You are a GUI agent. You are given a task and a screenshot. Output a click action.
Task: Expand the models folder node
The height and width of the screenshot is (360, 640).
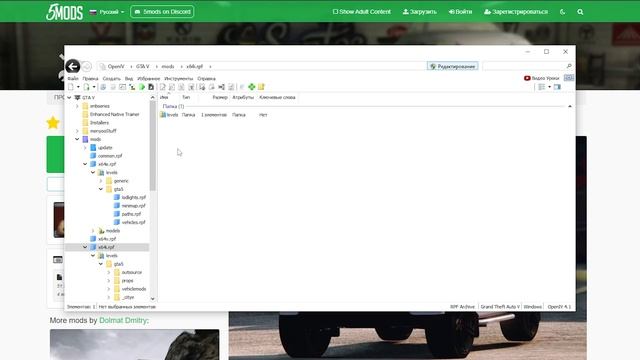click(x=93, y=231)
